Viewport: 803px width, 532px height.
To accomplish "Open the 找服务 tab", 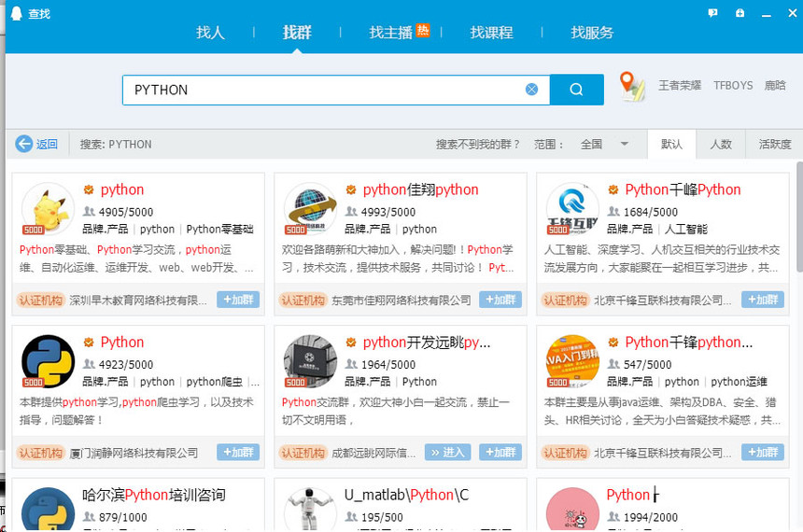I will pyautogui.click(x=592, y=33).
